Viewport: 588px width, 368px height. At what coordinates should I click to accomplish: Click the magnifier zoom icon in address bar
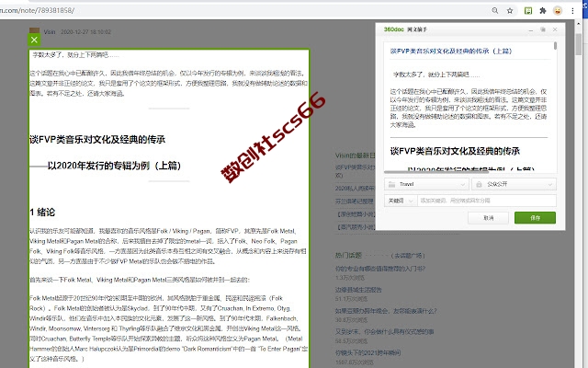[x=495, y=10]
